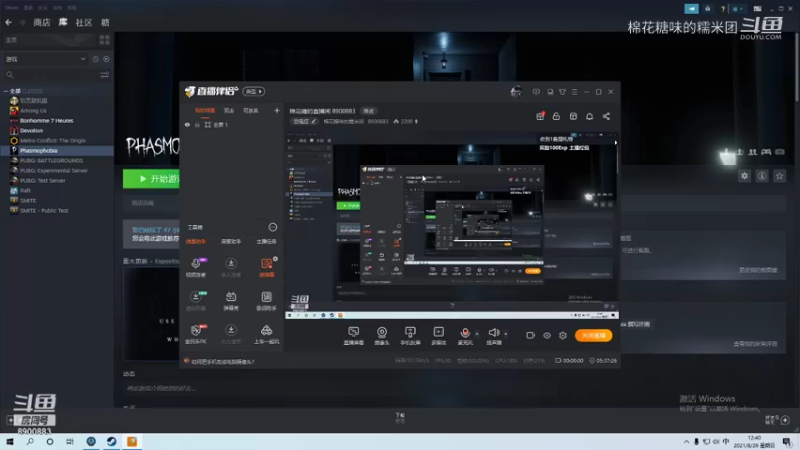This screenshot has height=450, width=800.
Task: Open the companion settings gear icon
Action: (563, 335)
